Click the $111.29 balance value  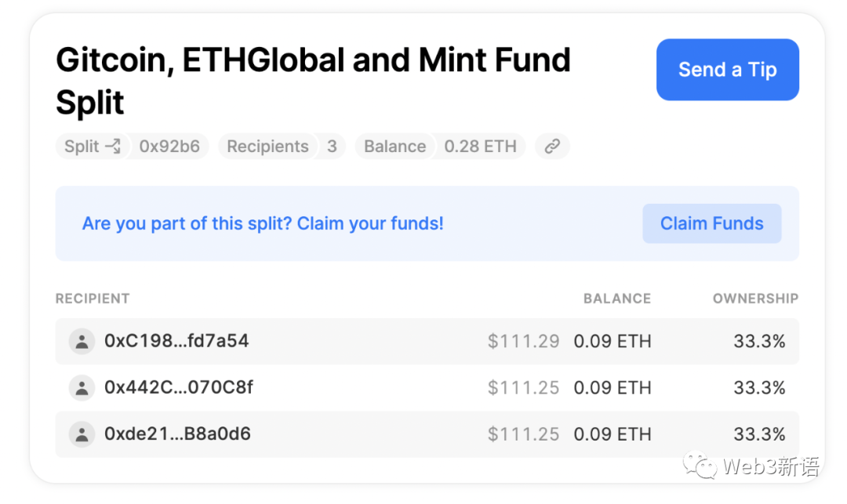[x=523, y=341]
